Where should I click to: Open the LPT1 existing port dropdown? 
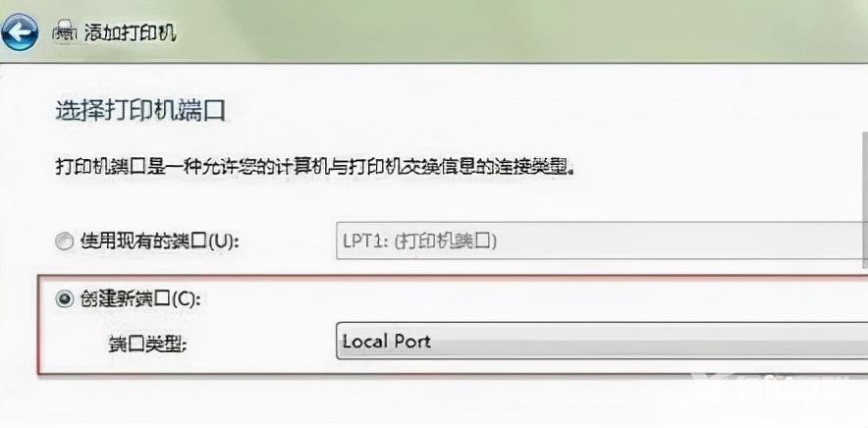[x=602, y=241]
